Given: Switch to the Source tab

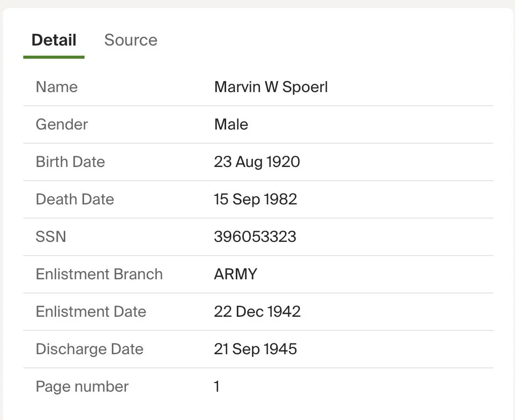Looking at the screenshot, I should pyautogui.click(x=131, y=40).
